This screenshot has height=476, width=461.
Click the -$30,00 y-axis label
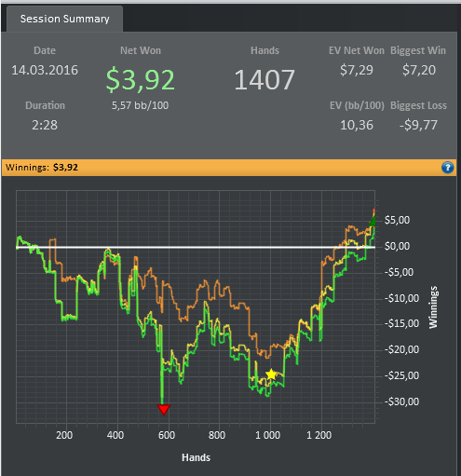point(401,401)
